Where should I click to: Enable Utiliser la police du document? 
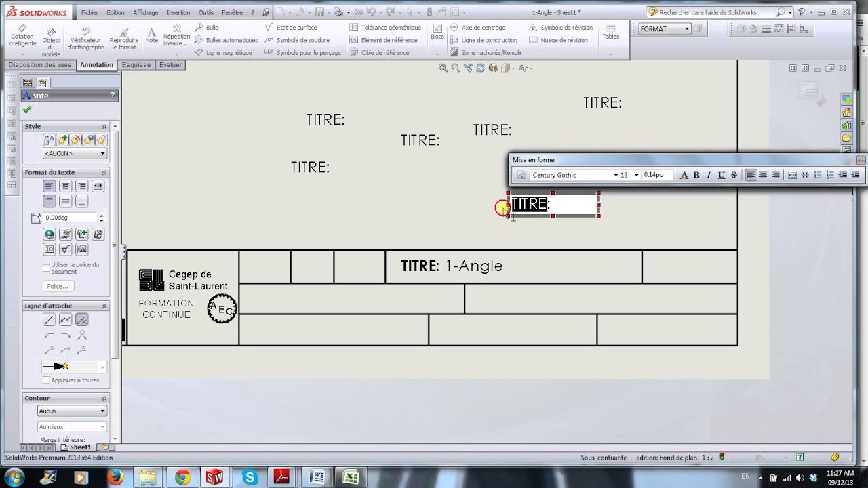coord(46,268)
